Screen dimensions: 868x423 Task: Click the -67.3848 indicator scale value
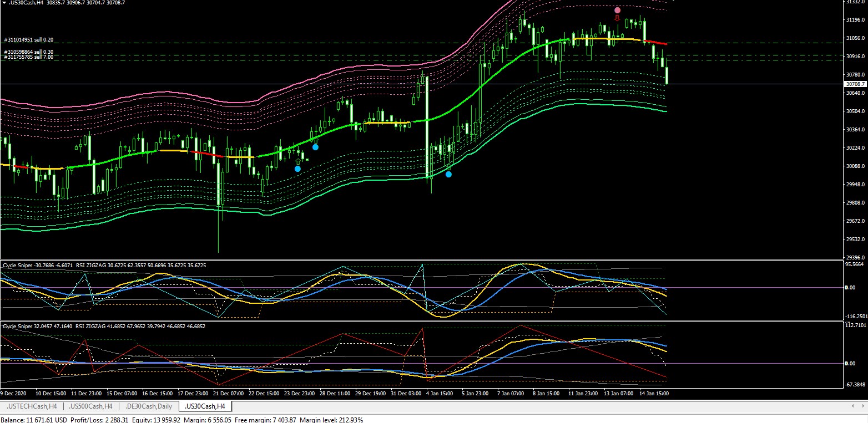[855, 384]
